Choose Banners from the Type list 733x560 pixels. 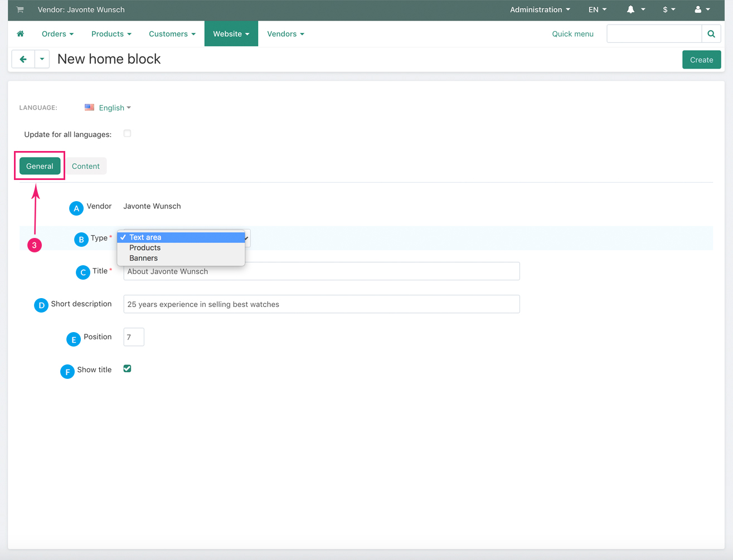coord(143,259)
